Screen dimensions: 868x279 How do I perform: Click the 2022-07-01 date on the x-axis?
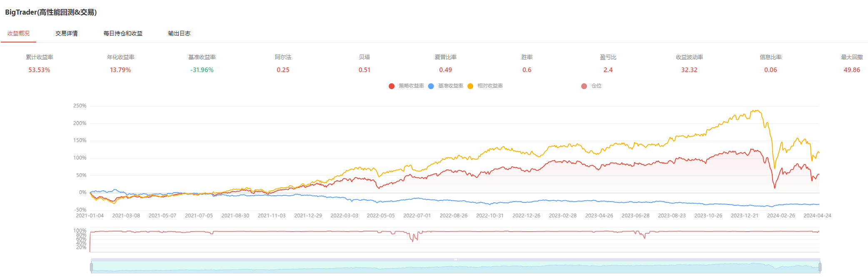[417, 216]
